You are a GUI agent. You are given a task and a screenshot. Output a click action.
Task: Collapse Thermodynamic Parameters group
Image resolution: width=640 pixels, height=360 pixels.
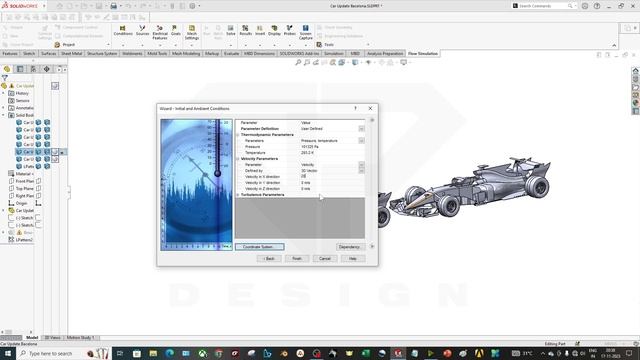click(x=238, y=135)
